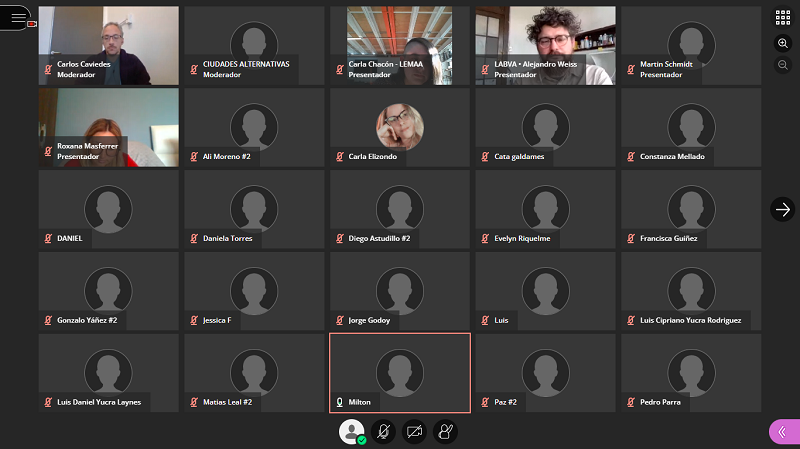Click muted mic icon beside Jorge Godoy
This screenshot has height=449, width=800.
tap(340, 320)
